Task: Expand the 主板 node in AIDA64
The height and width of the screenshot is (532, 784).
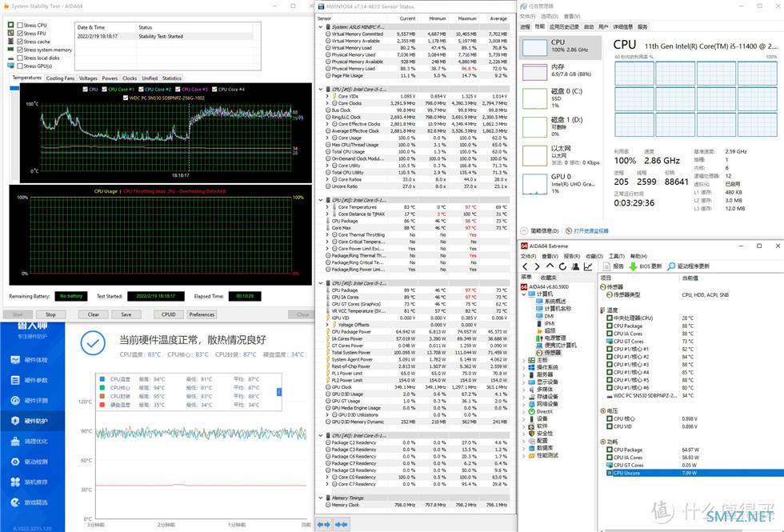Action: tap(524, 360)
